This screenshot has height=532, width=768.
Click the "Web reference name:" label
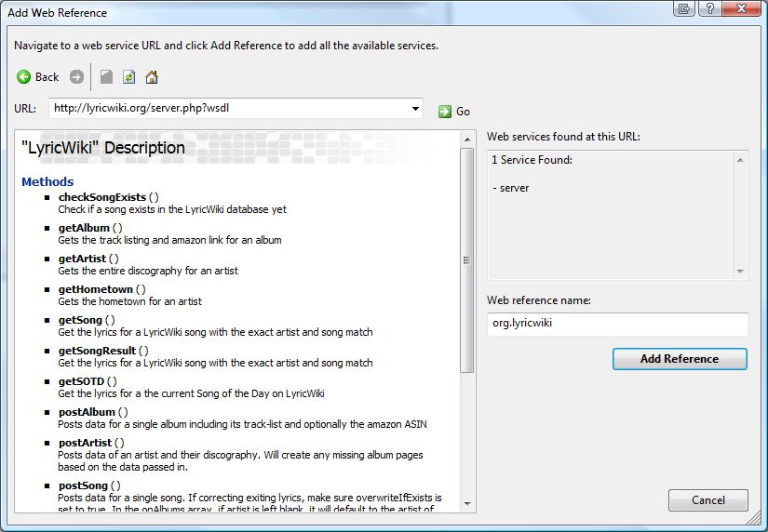click(x=539, y=300)
